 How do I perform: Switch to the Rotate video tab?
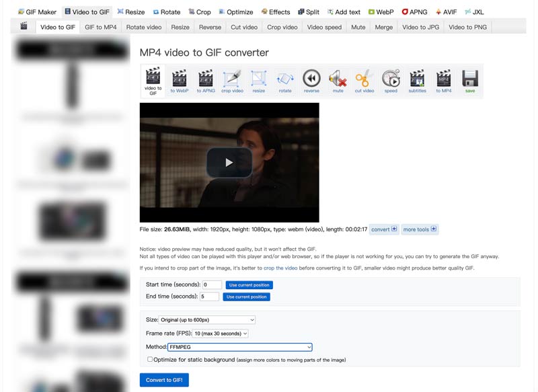click(x=144, y=27)
